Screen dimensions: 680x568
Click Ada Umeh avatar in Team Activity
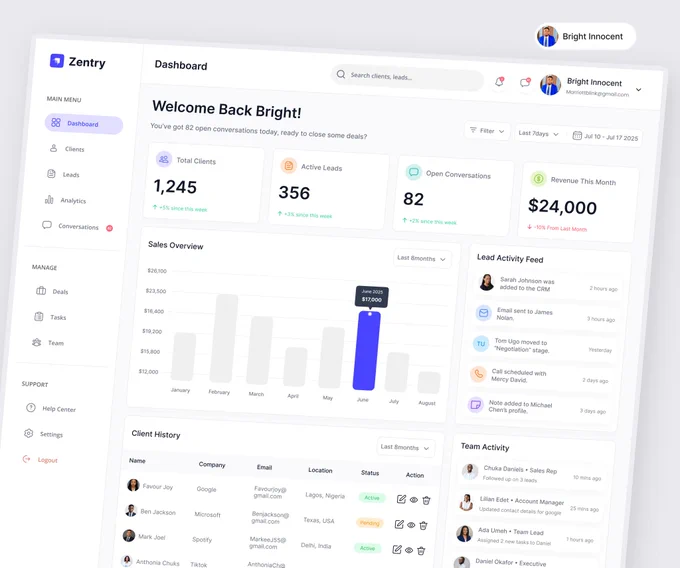point(464,533)
